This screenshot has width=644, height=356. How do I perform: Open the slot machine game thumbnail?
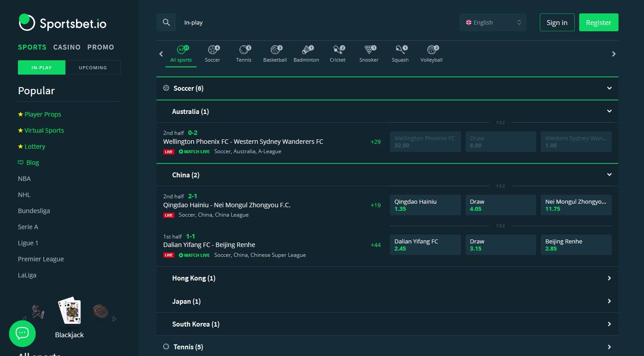point(38,312)
